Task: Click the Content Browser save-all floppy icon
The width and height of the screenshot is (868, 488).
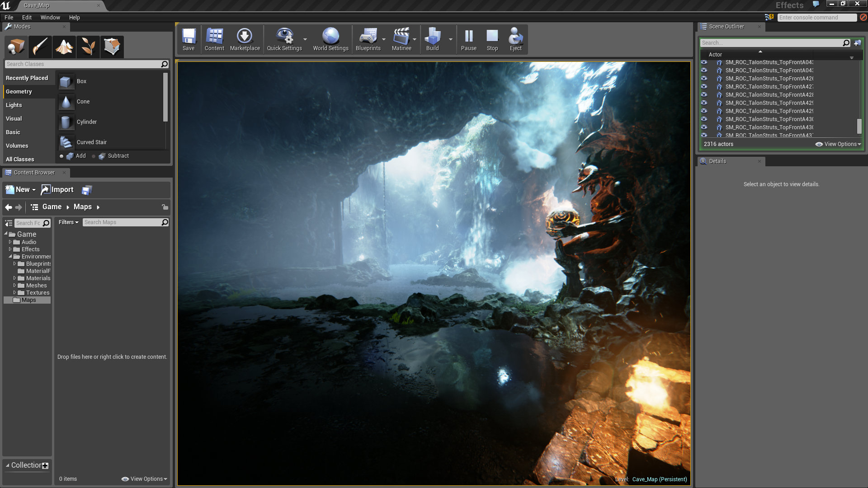Action: tap(87, 190)
